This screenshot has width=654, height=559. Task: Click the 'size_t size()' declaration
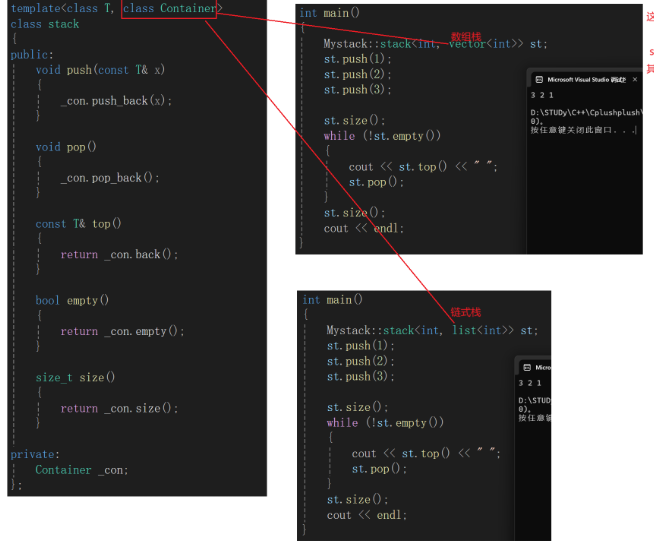(75, 378)
